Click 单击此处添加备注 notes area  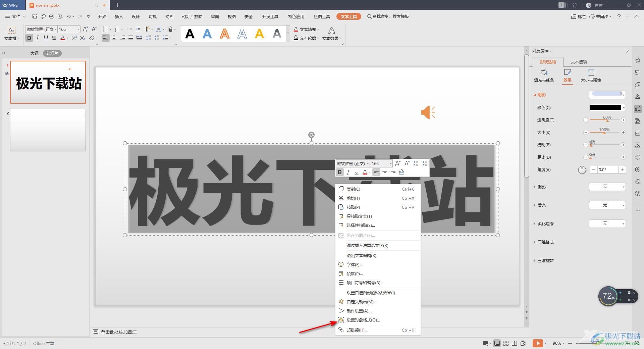(x=119, y=332)
